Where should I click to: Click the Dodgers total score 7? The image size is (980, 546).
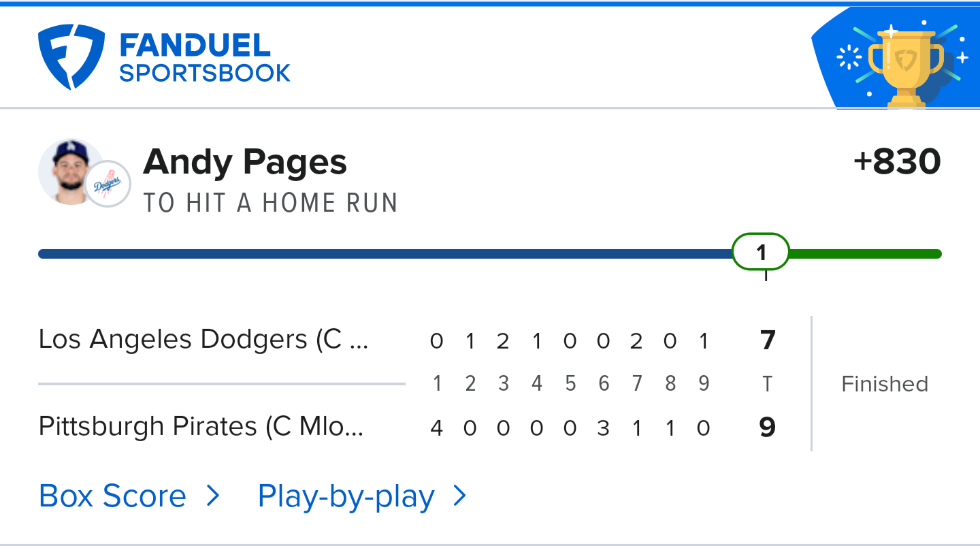[768, 340]
